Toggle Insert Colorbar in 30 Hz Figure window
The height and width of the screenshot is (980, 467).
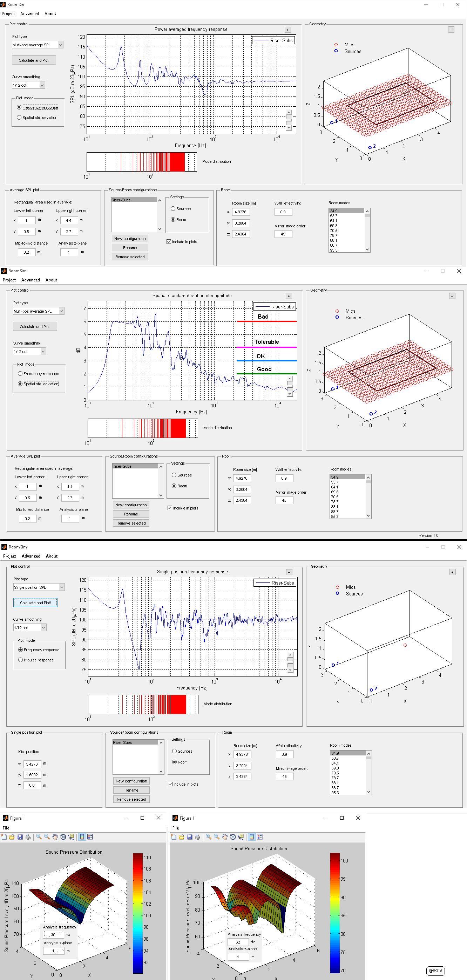[82, 836]
